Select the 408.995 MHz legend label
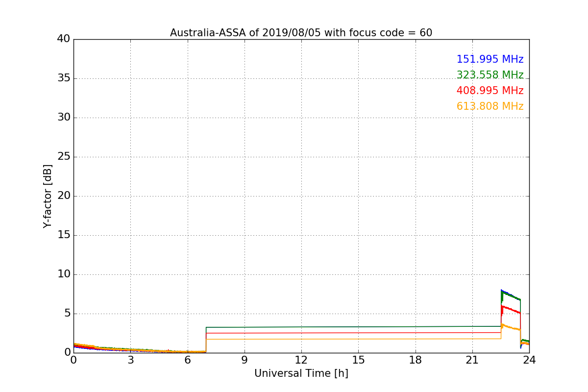This screenshot has height=392, width=588. coord(490,91)
